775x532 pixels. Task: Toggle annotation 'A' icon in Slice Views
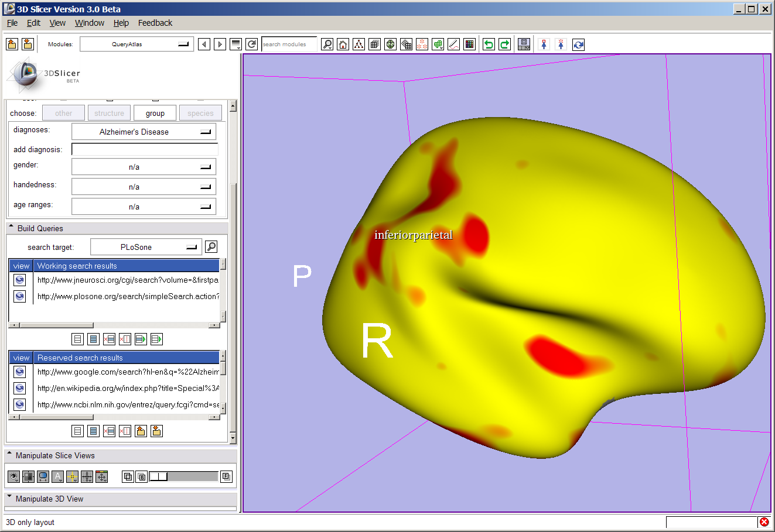click(57, 477)
